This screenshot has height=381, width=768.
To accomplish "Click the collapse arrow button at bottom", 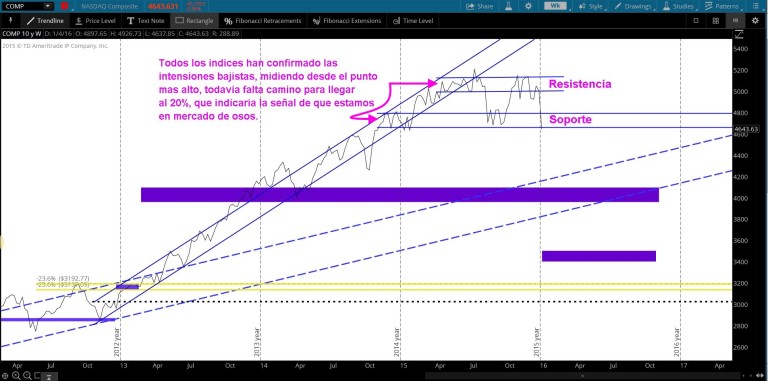I will 50,376.
